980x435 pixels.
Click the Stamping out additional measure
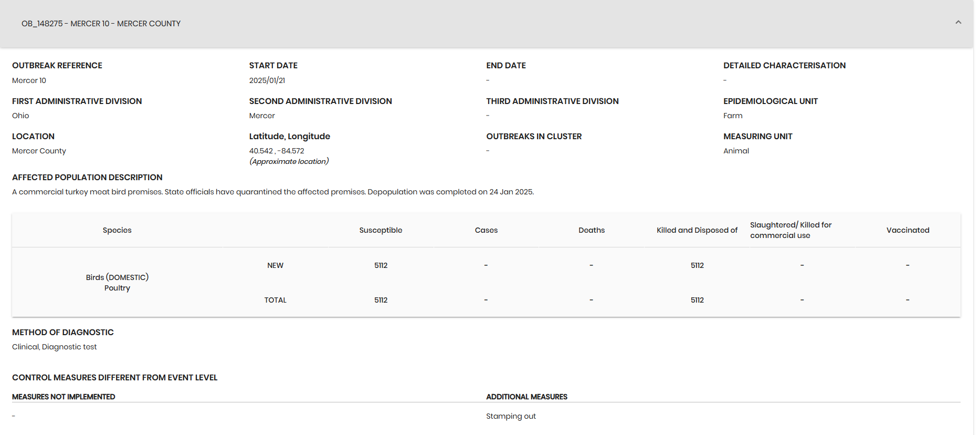pyautogui.click(x=511, y=416)
